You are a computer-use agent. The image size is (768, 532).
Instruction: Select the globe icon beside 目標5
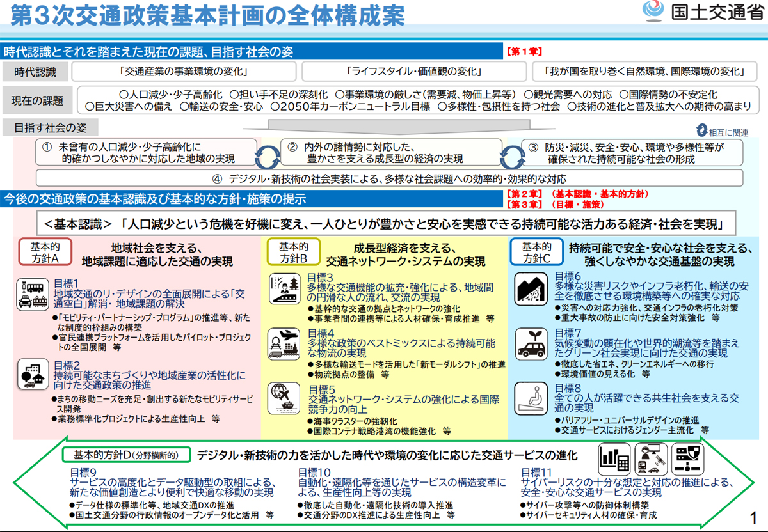pyautogui.click(x=284, y=395)
